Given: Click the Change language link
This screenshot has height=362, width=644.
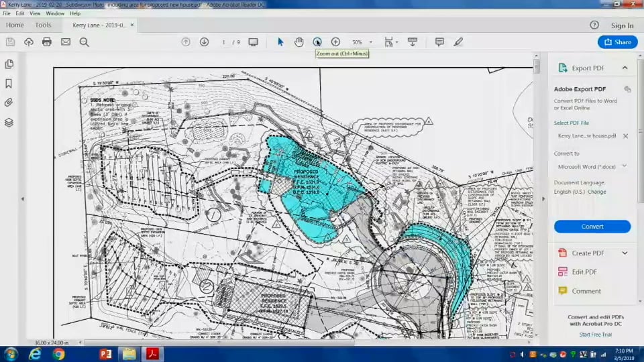Looking at the screenshot, I should point(597,192).
